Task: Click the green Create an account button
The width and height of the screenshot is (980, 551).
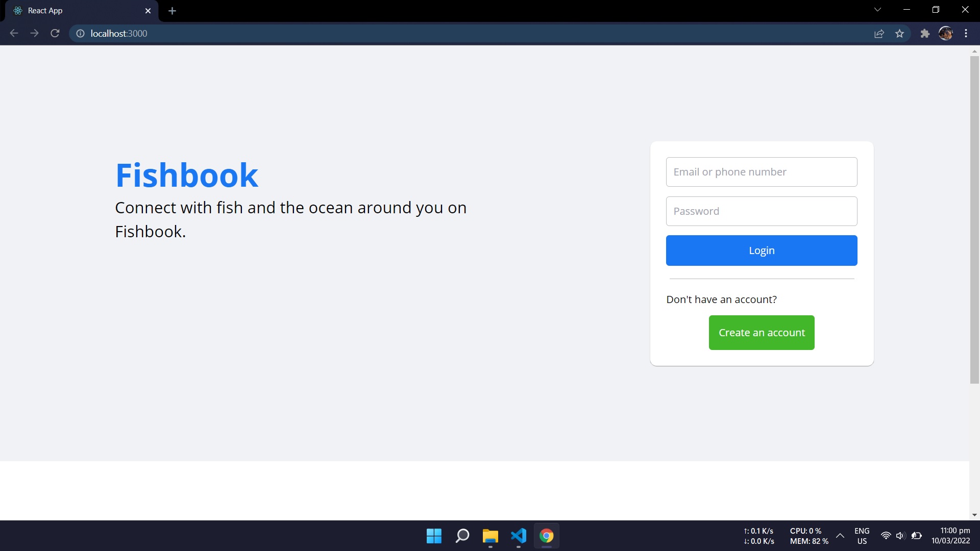Action: [x=761, y=333]
